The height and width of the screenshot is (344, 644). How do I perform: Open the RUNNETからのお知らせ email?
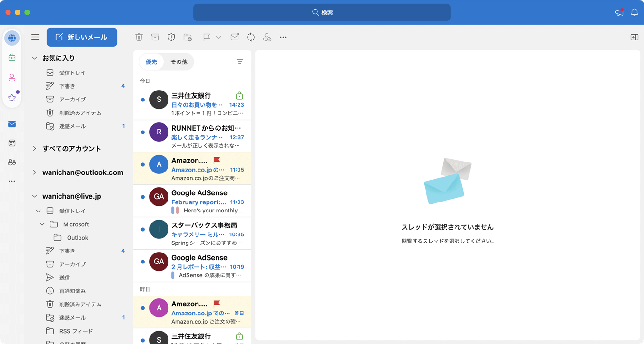tap(192, 136)
